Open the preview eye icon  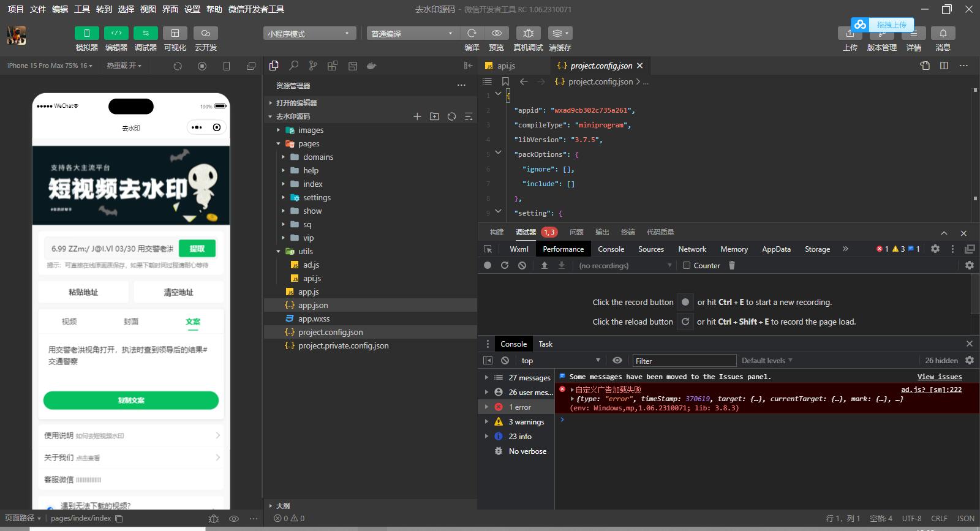[496, 33]
